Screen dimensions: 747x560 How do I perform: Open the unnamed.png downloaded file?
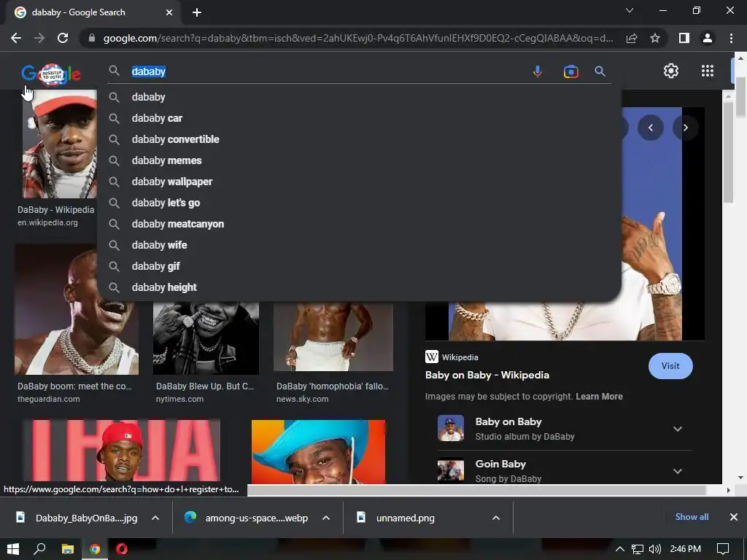click(405, 518)
